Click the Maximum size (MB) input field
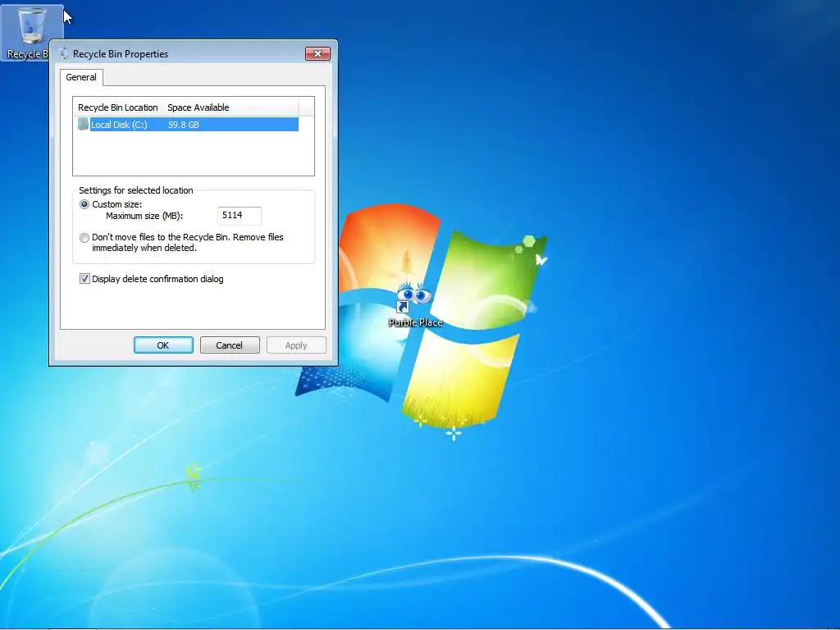 pos(240,216)
